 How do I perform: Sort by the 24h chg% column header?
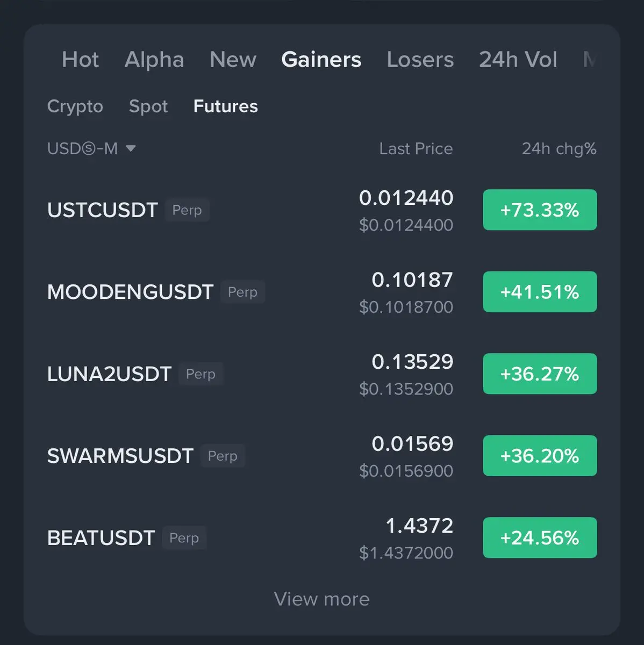pyautogui.click(x=559, y=148)
